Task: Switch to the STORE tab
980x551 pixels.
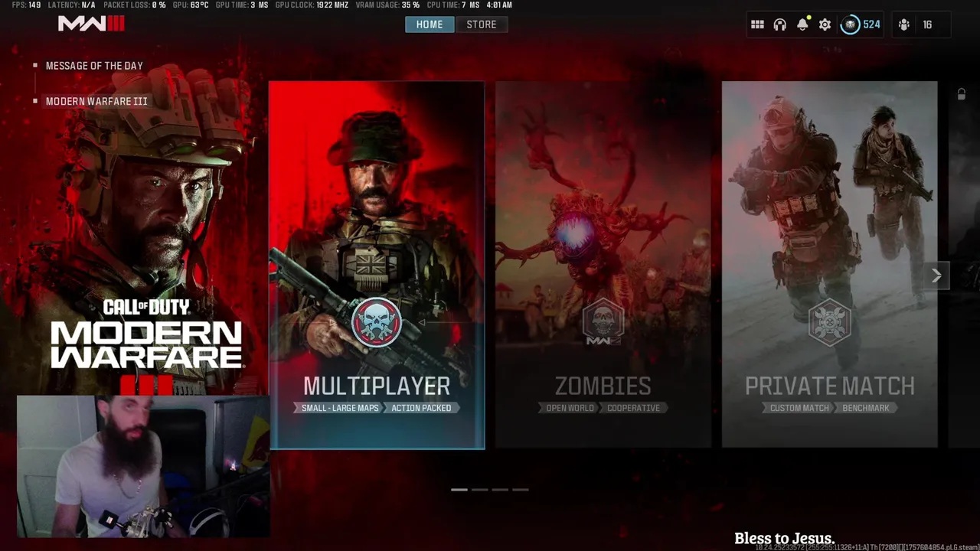Action: pyautogui.click(x=482, y=24)
